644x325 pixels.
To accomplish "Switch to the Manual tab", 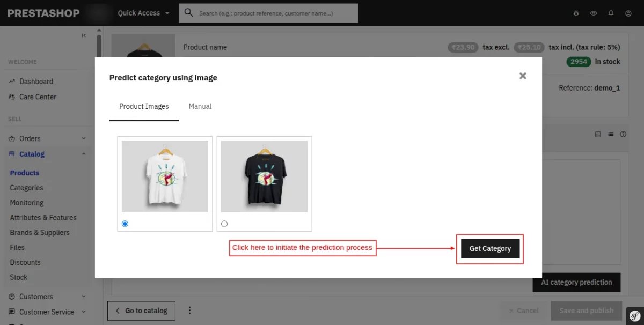I will tap(200, 107).
